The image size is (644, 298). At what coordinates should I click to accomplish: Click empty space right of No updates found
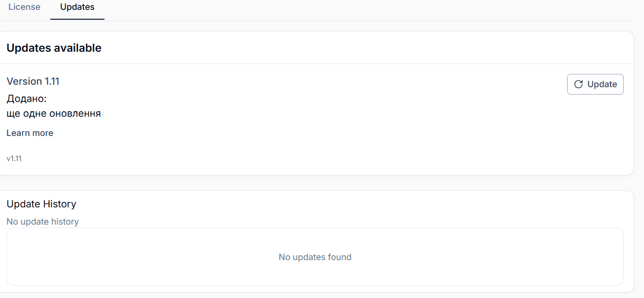click(493, 257)
